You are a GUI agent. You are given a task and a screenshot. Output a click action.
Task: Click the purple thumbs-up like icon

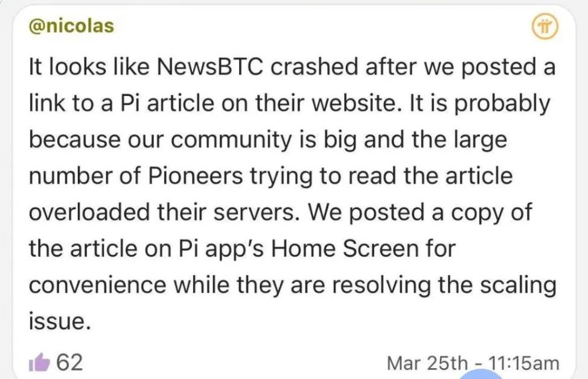point(39,361)
